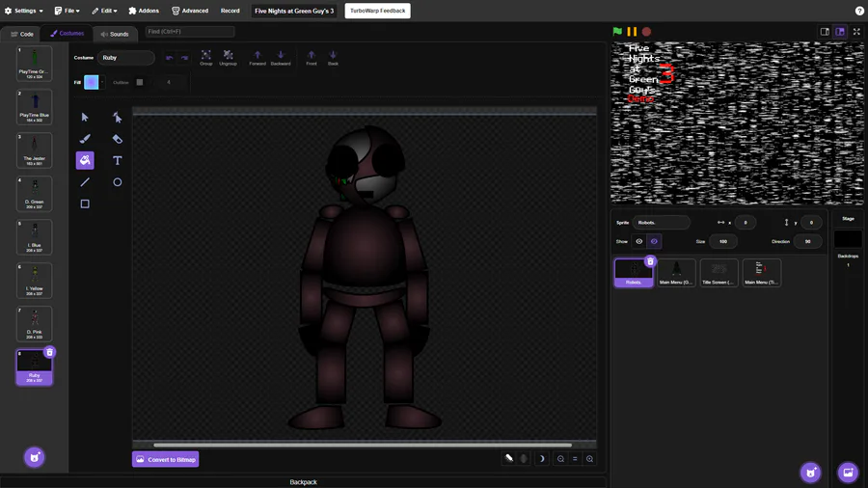Zoom in on the costume canvas
Viewport: 868px width, 488px height.
pos(589,459)
